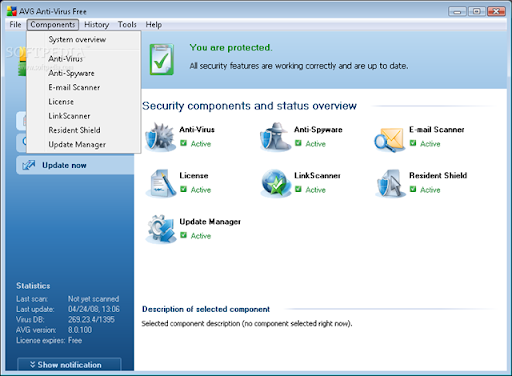This screenshot has height=376, width=512.
Task: Click the green protected checkmark clipboard icon
Action: coord(162,59)
